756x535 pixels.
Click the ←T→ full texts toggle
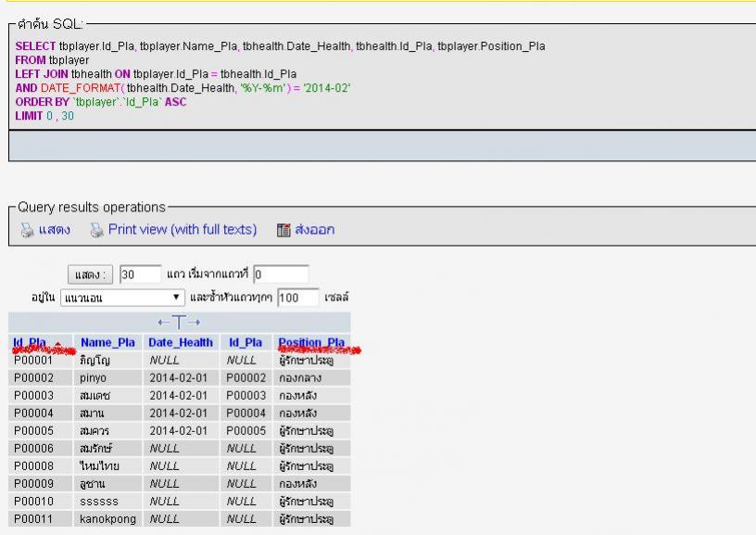click(182, 322)
